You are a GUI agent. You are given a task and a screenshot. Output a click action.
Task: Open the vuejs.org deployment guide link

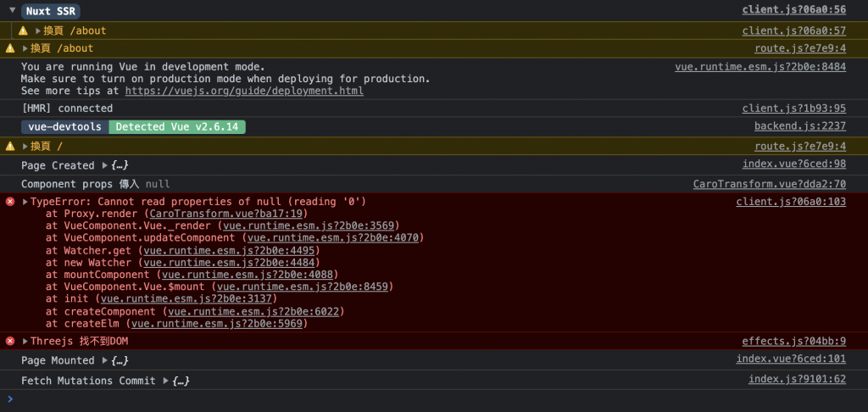[244, 91]
